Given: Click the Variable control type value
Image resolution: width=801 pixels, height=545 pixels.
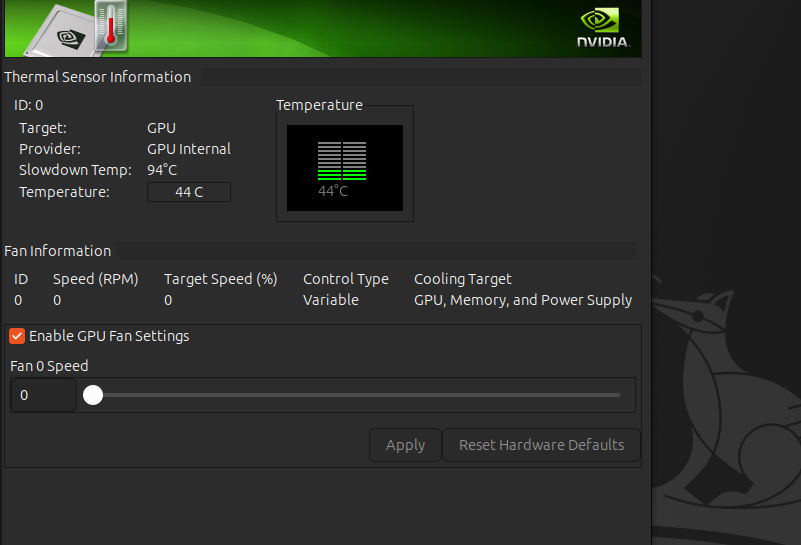Looking at the screenshot, I should tap(331, 300).
